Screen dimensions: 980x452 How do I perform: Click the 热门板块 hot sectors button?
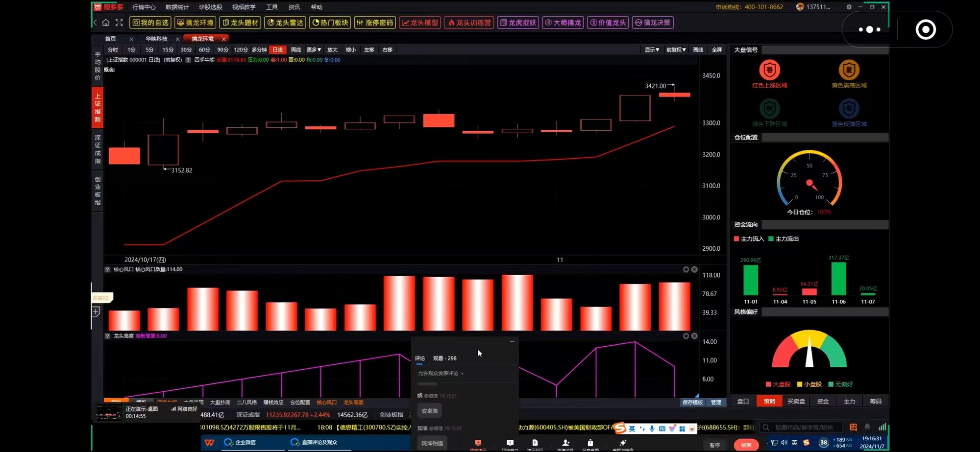point(330,23)
